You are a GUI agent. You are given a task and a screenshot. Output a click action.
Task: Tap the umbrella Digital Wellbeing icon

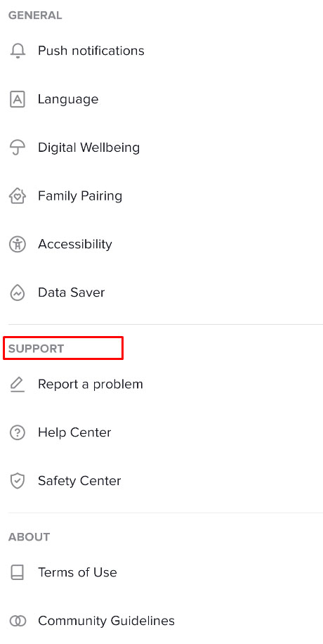click(x=18, y=148)
